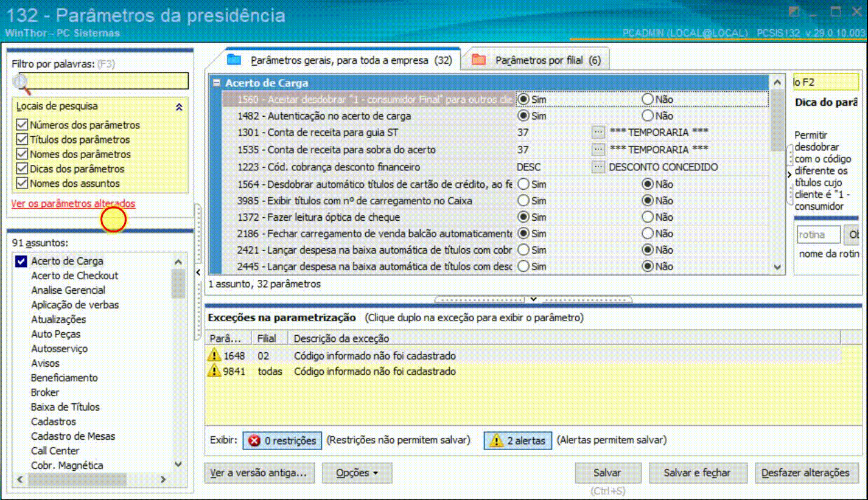Screen dimensions: 868x500
Task: Open lookup button for parameter 1535
Action: 598,149
